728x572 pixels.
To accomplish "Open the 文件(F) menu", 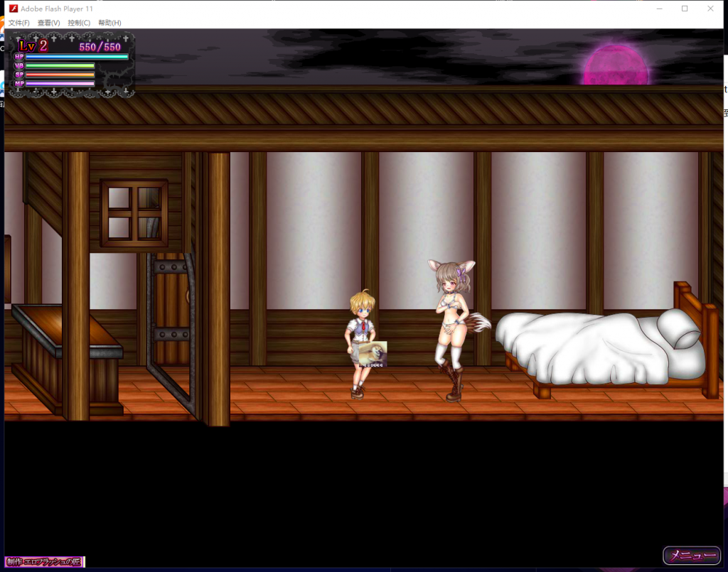I will tap(19, 23).
